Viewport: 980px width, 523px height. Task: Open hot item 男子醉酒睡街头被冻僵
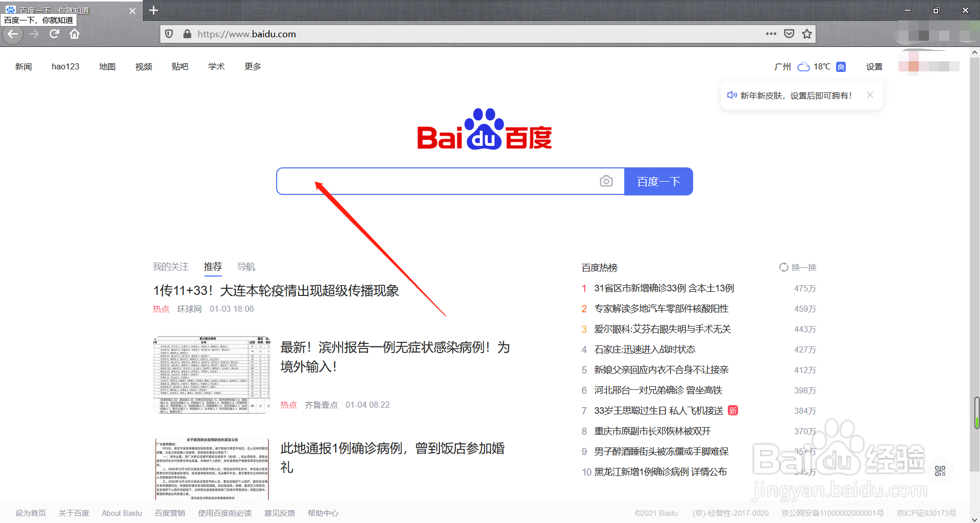tap(661, 452)
